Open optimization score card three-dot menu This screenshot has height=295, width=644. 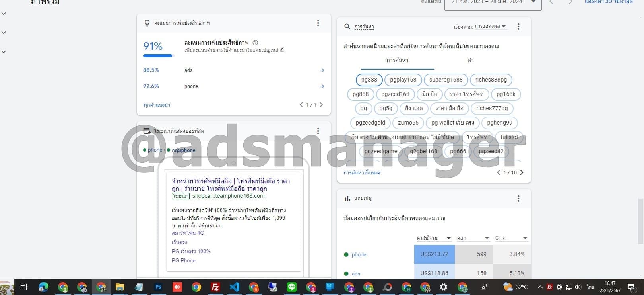(318, 23)
